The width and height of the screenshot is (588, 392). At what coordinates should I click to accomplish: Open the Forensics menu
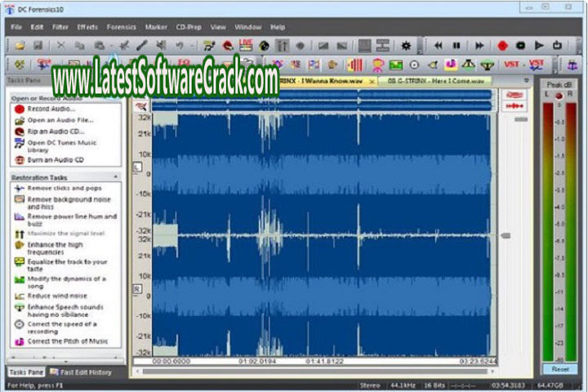pyautogui.click(x=122, y=27)
